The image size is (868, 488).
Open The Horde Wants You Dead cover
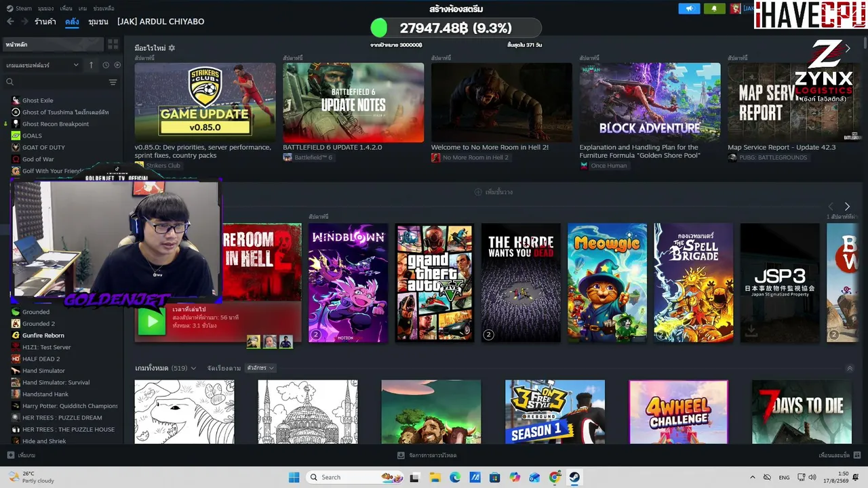(521, 283)
